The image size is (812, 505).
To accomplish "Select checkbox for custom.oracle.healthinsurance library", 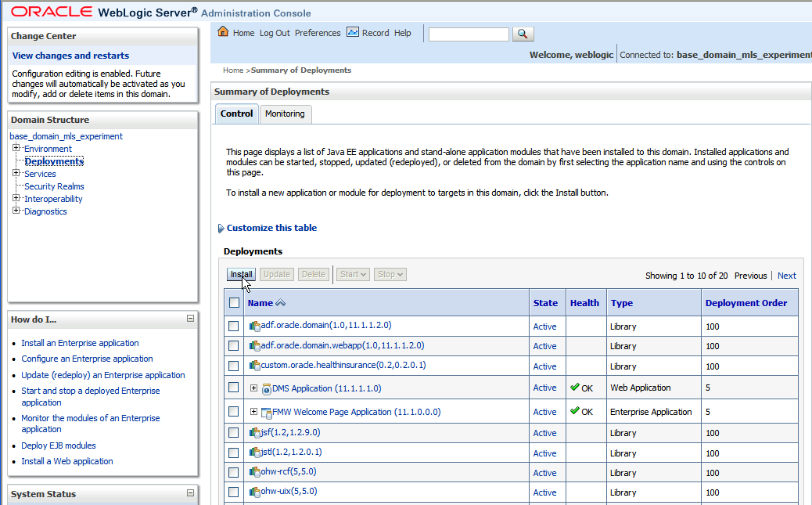I will (234, 366).
